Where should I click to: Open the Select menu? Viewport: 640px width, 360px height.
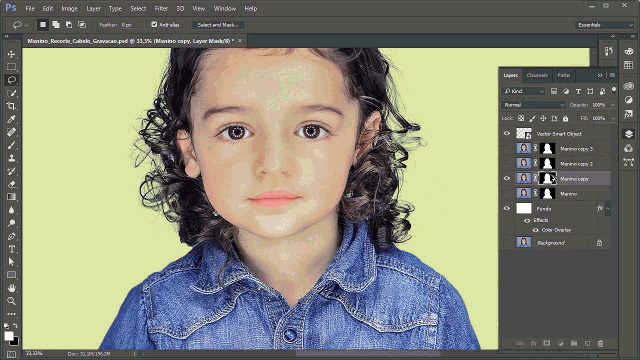pyautogui.click(x=138, y=8)
